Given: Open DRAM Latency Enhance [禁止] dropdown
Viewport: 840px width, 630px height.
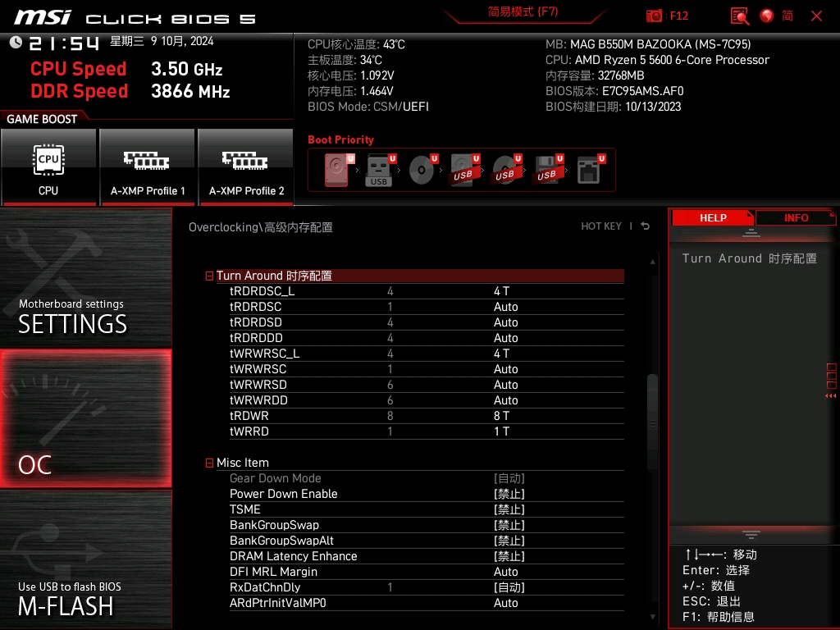Looking at the screenshot, I should 509,556.
